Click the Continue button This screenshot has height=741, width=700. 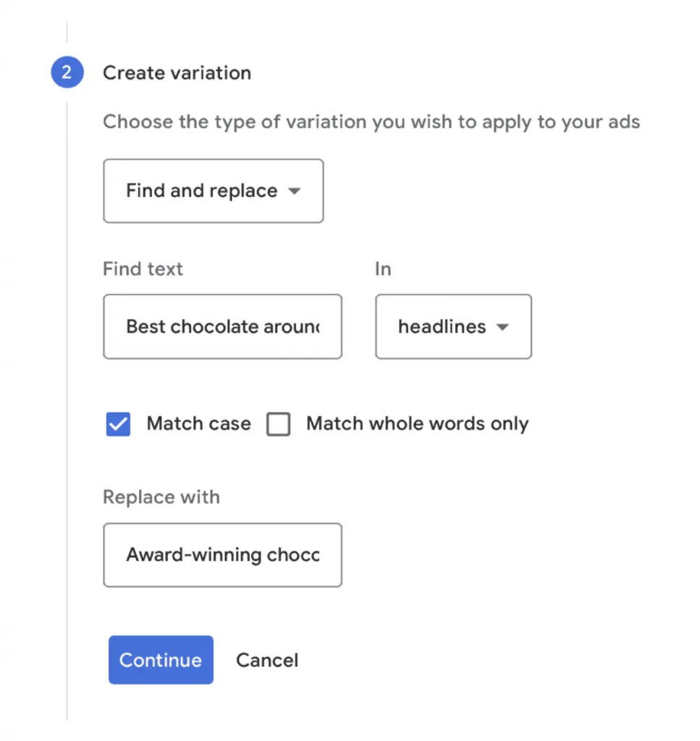coord(161,660)
